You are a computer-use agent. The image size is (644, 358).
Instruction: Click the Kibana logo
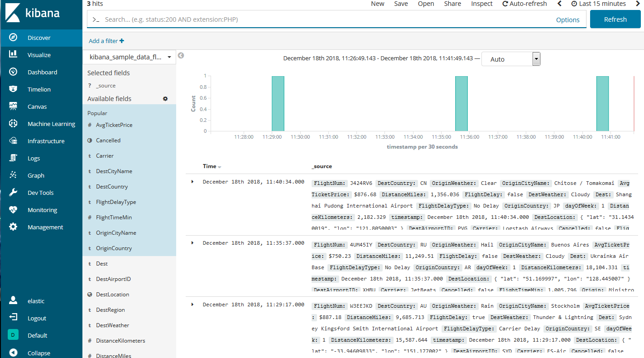point(33,13)
